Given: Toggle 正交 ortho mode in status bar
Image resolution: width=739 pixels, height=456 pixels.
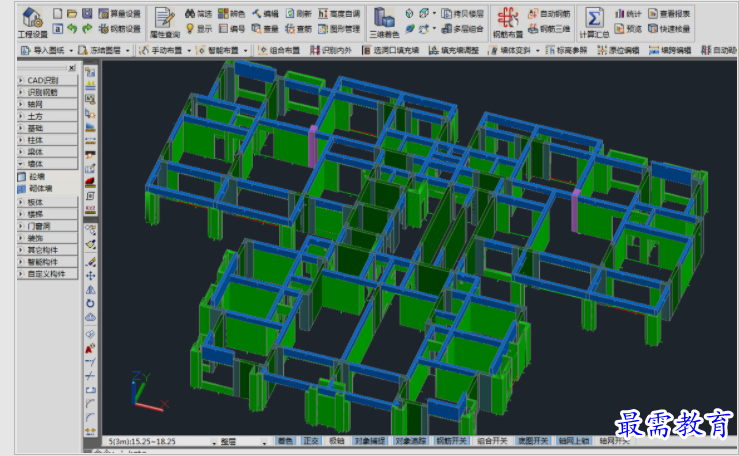Looking at the screenshot, I should [x=311, y=441].
